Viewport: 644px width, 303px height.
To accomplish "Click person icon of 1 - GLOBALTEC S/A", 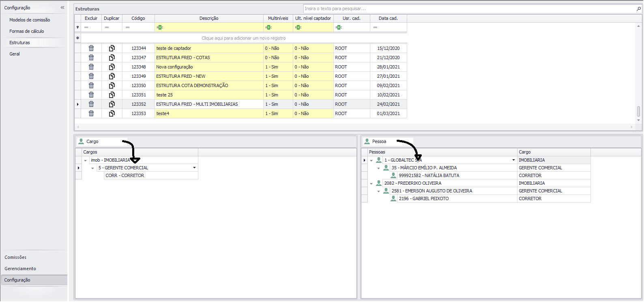I will coord(379,160).
